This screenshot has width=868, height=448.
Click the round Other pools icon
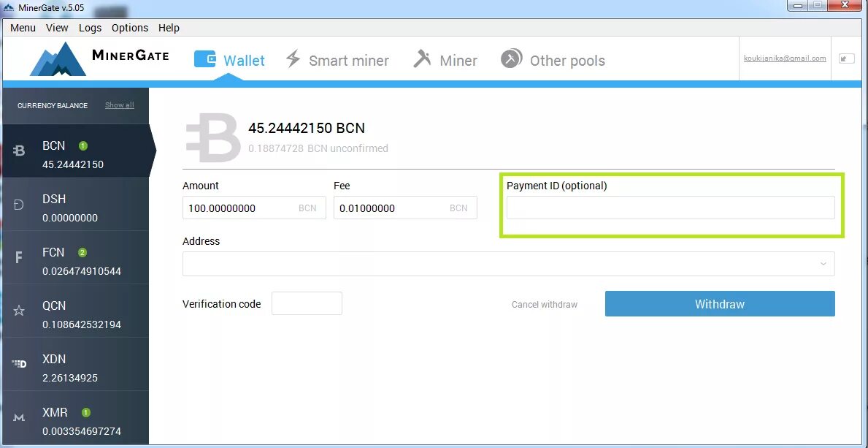(512, 58)
